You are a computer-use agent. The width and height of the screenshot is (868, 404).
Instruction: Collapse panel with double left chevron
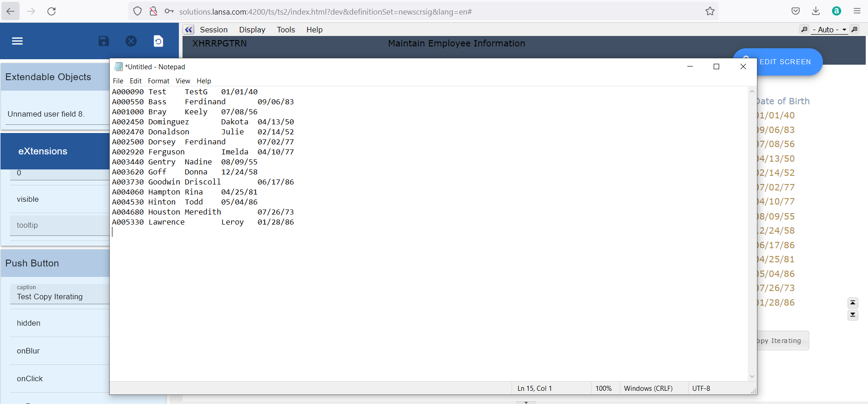(x=188, y=30)
